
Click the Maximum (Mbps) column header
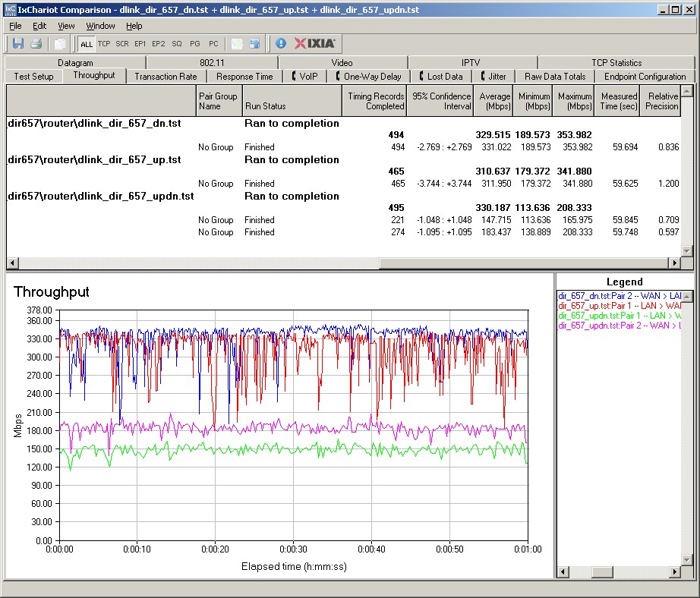tap(574, 101)
